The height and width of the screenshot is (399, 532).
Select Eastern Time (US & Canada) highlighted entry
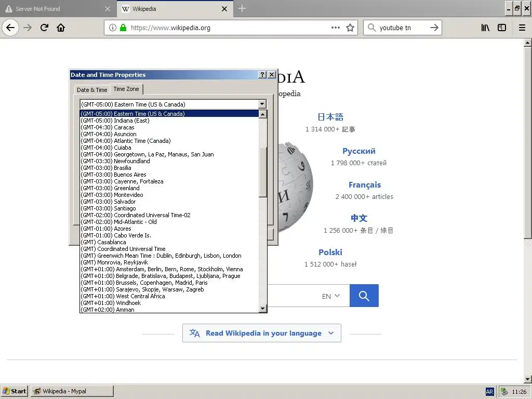coord(169,114)
